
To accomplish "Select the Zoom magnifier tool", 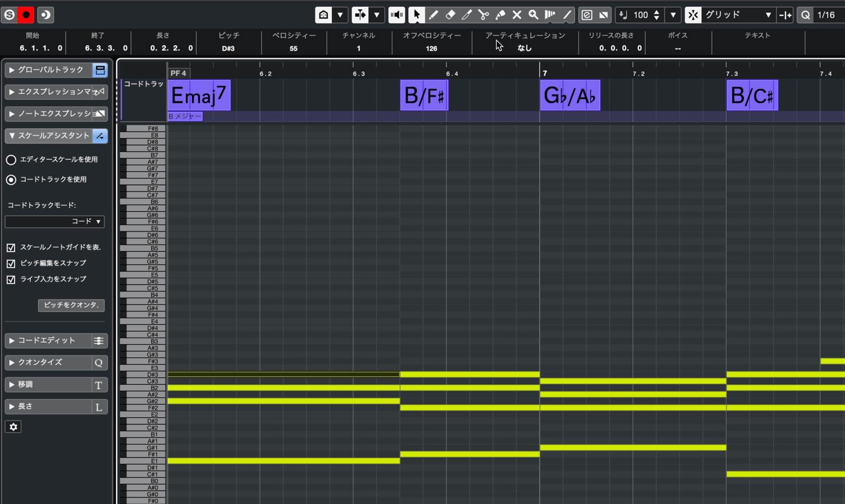I will [533, 15].
